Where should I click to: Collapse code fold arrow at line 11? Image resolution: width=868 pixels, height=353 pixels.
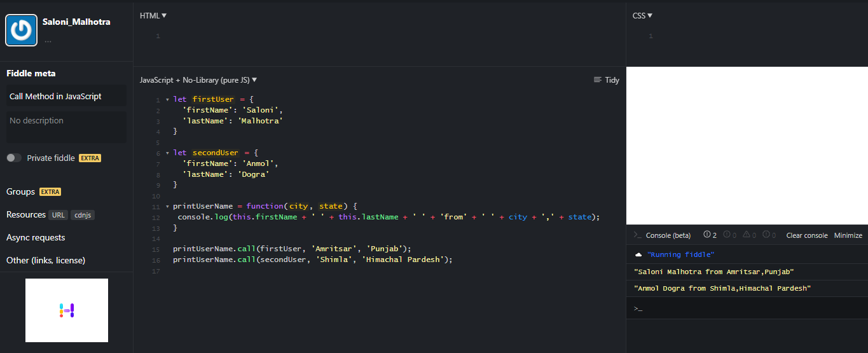[167, 206]
